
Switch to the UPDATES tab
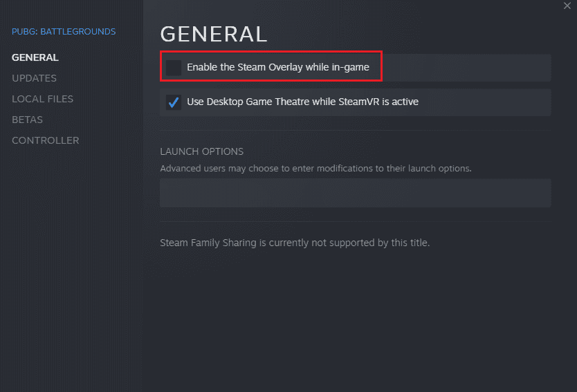pyautogui.click(x=34, y=78)
